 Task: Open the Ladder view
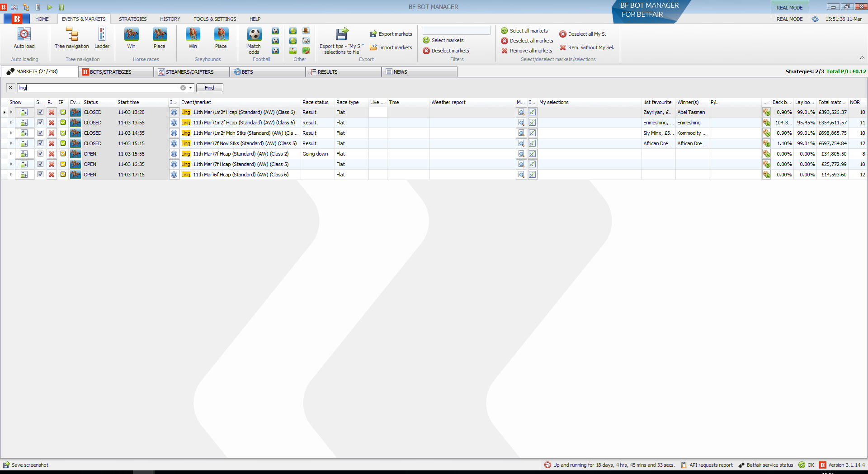pos(102,38)
